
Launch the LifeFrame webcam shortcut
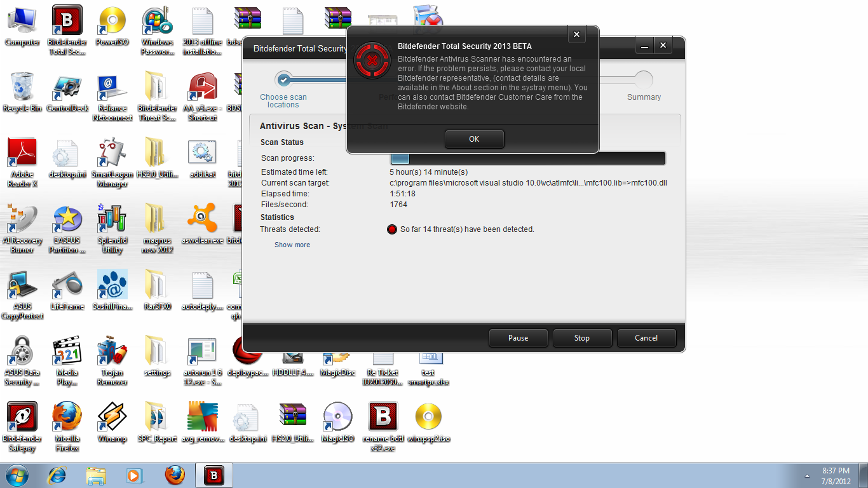click(67, 290)
